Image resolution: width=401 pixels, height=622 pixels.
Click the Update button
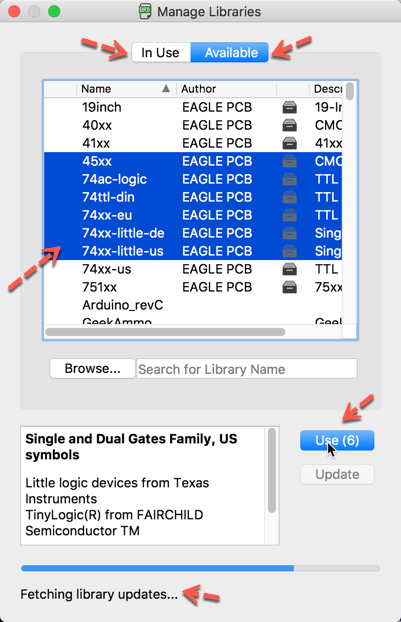pos(337,474)
